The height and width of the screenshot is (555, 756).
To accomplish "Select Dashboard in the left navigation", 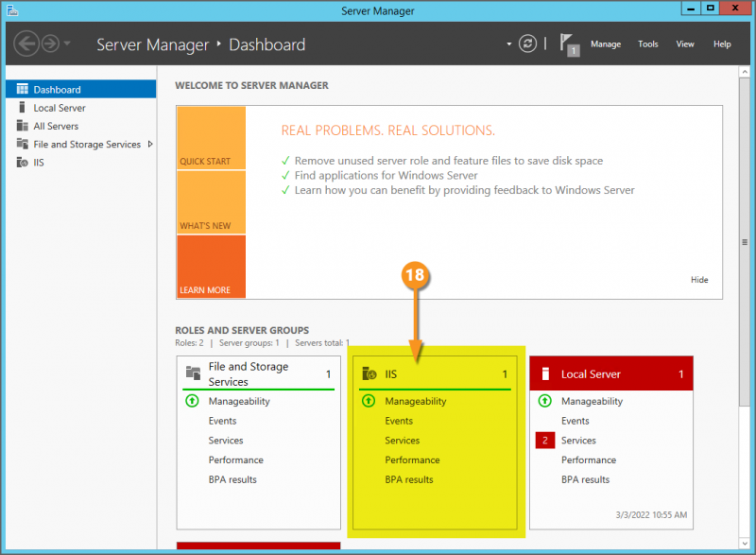I will 80,89.
